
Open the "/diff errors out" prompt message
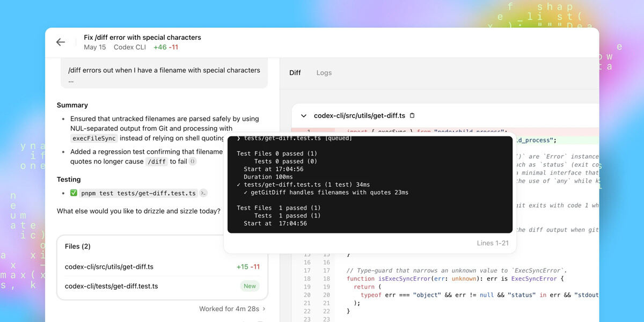(164, 74)
